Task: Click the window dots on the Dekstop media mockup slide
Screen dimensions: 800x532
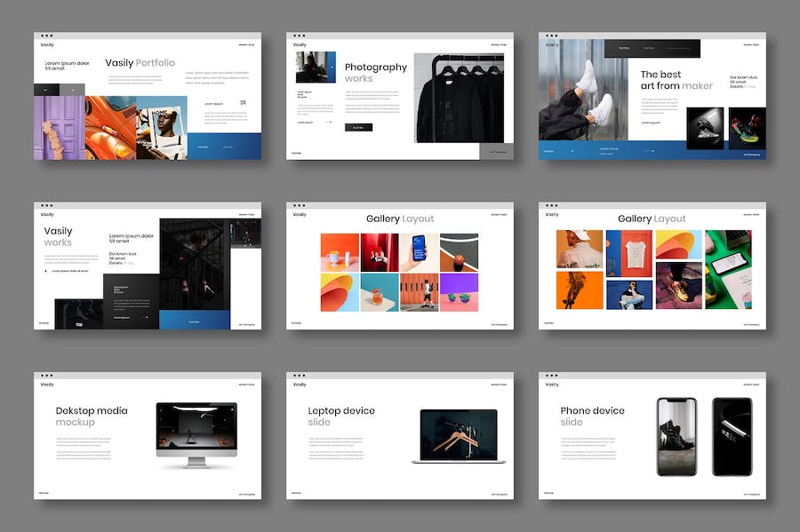Action: coord(46,376)
